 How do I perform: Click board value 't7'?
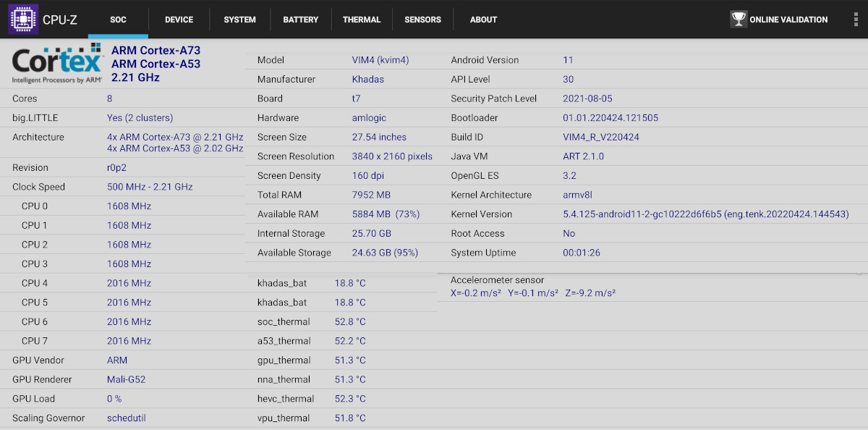356,98
